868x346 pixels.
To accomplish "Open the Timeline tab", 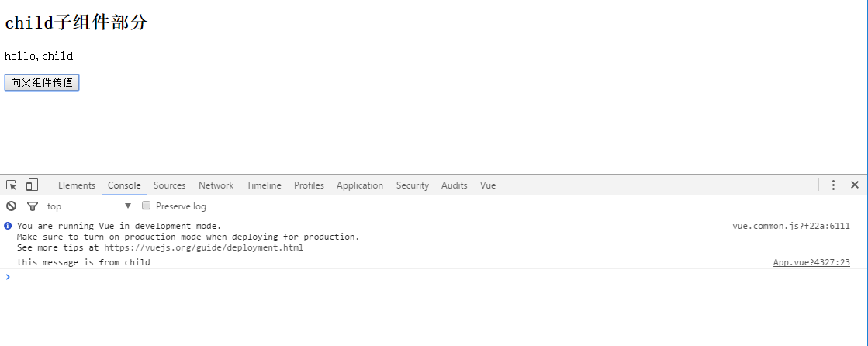I will (264, 185).
